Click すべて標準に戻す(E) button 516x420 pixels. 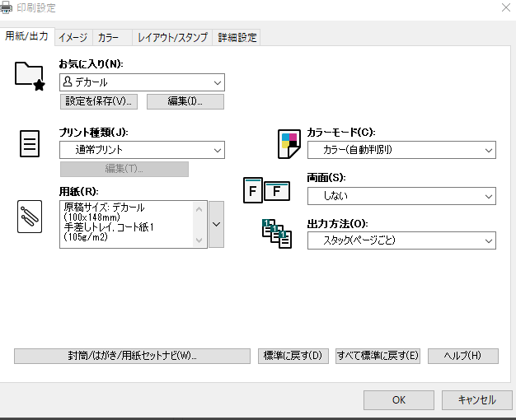point(378,356)
